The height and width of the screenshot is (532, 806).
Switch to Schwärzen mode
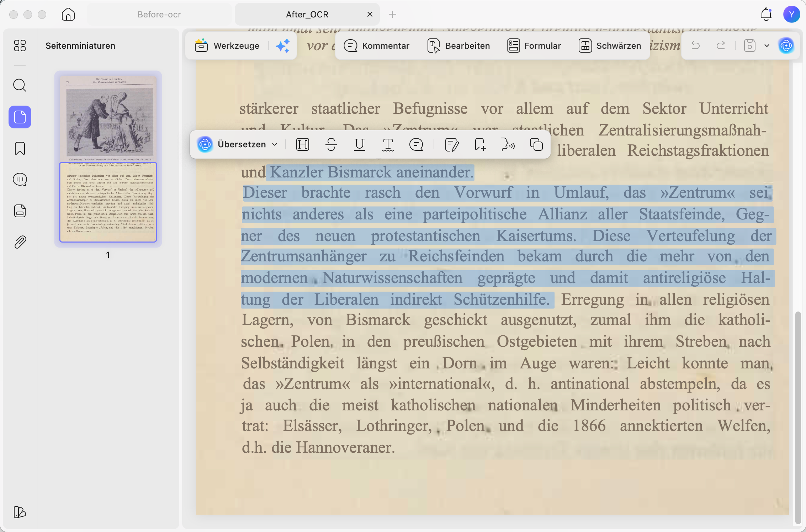point(610,46)
